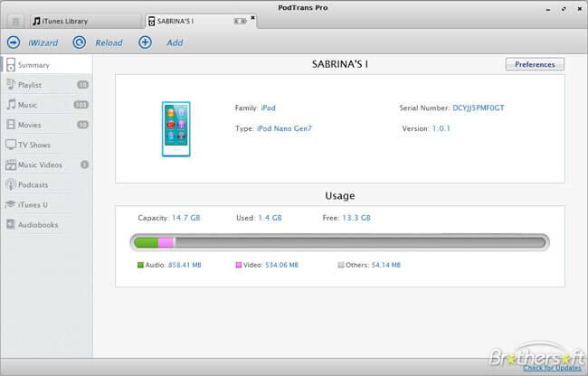Open Audiobooks in sidebar
The width and height of the screenshot is (588, 376).
tap(38, 224)
